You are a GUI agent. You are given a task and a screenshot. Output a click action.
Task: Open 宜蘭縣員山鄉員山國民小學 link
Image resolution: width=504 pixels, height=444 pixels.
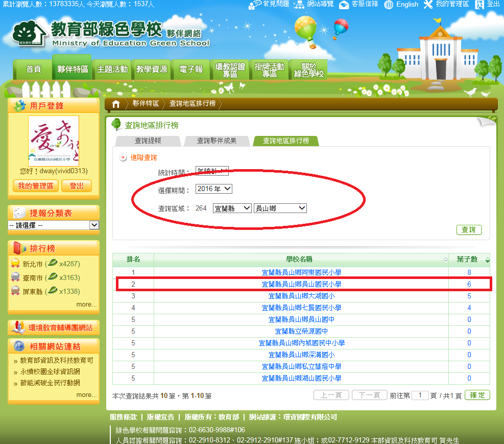tap(301, 284)
